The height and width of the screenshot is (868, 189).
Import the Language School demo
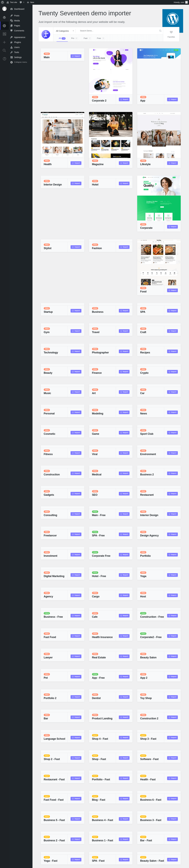[x=76, y=738]
